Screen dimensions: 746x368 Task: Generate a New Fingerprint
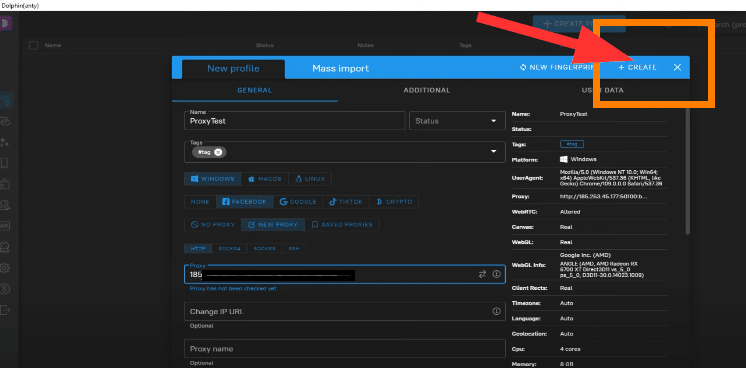[558, 68]
